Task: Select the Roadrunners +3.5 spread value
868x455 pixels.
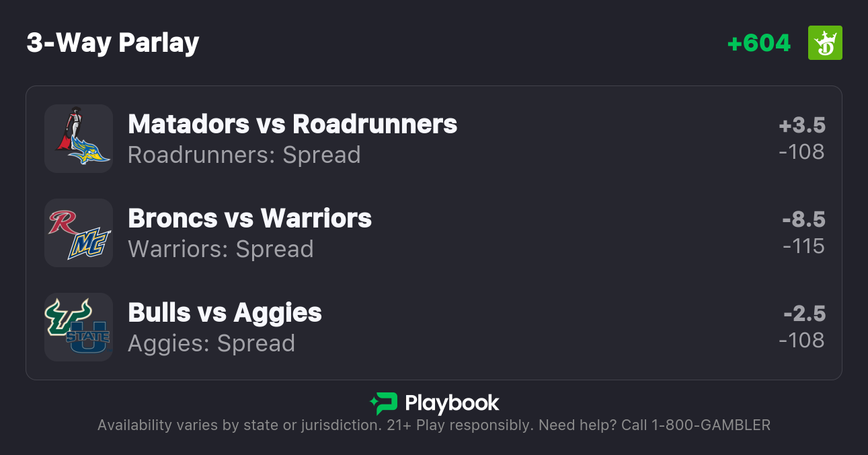Action: point(802,126)
